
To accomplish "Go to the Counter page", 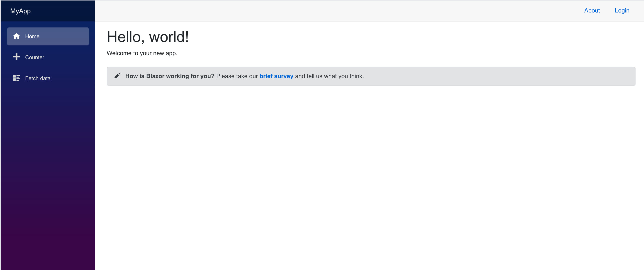I will pos(35,57).
